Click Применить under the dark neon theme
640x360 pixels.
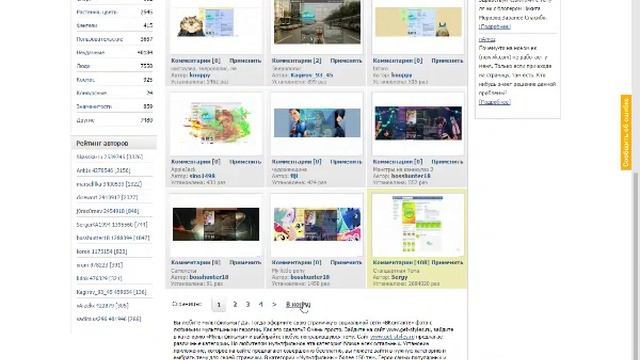point(447,162)
